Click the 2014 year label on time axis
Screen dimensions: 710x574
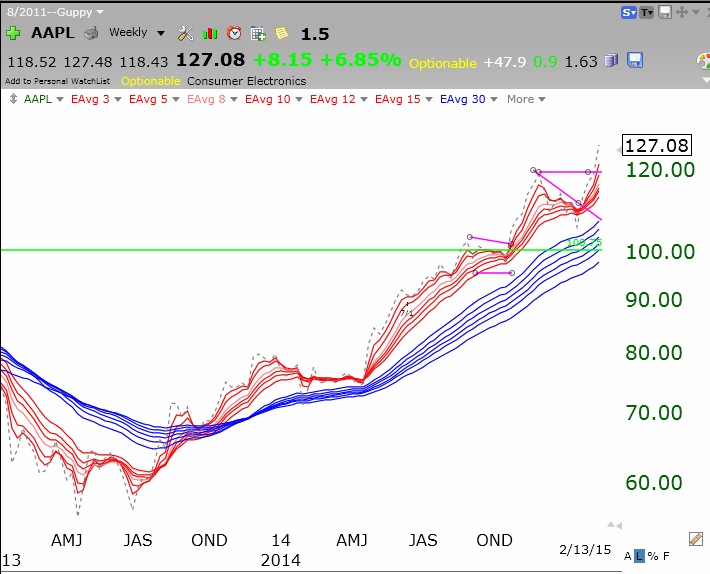[x=280, y=560]
